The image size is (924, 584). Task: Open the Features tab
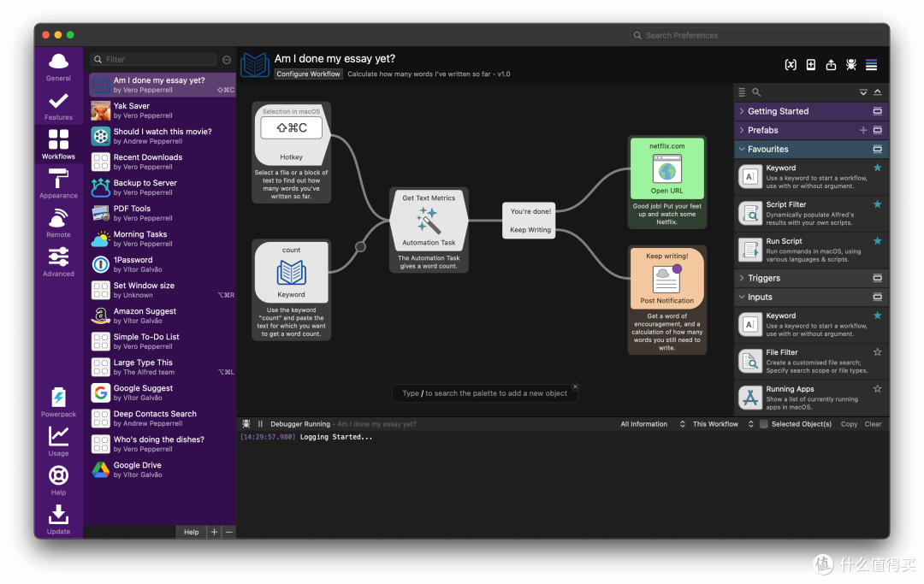(58, 106)
